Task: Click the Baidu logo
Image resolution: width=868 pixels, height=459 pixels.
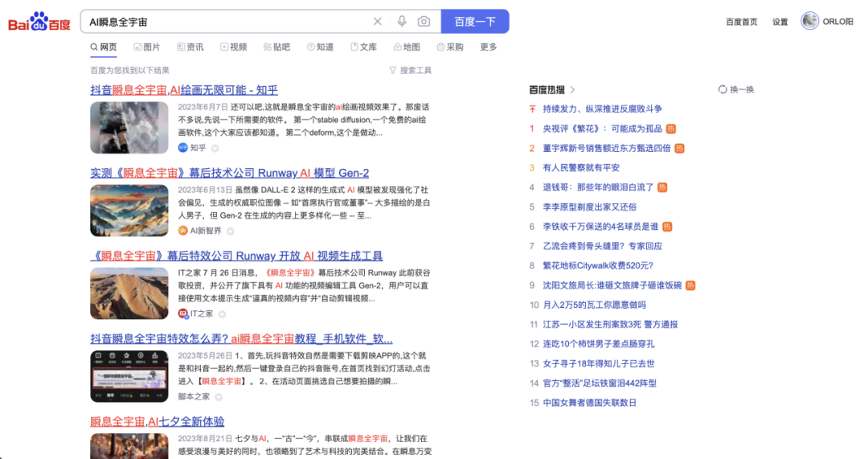Action: (x=39, y=22)
